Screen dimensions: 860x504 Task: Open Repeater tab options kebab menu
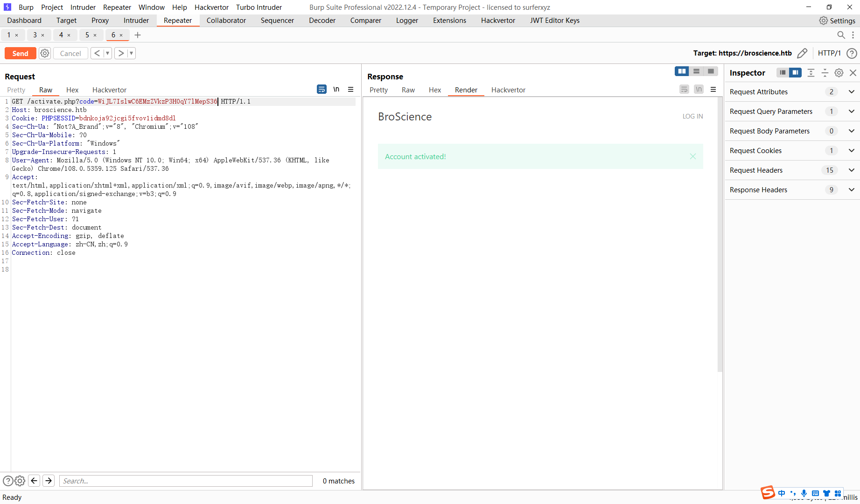[853, 35]
